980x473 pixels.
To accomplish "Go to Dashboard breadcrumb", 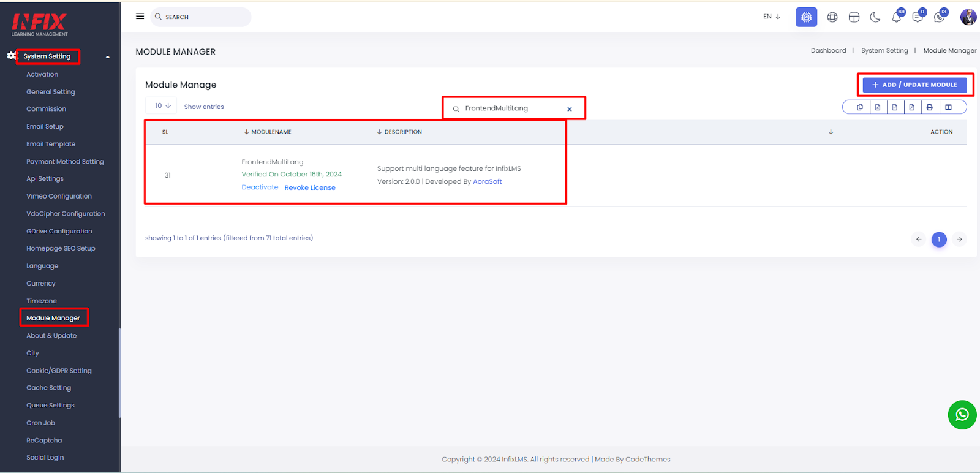I will tap(829, 51).
